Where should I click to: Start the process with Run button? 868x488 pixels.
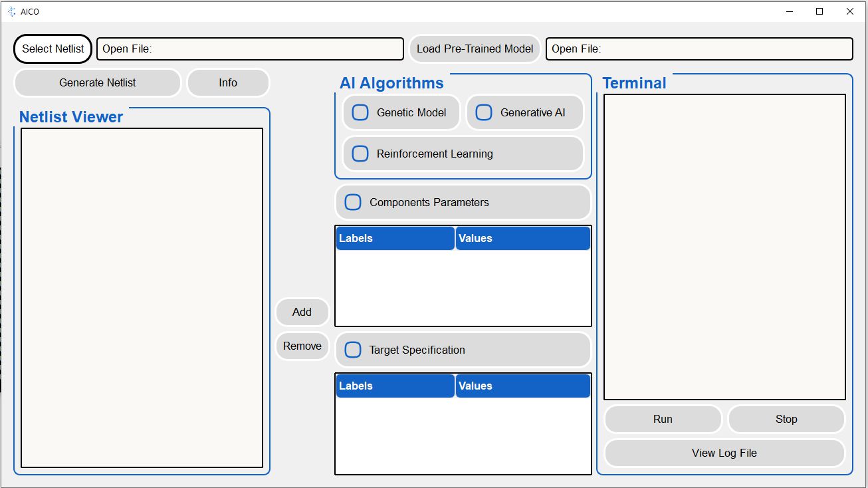tap(663, 420)
